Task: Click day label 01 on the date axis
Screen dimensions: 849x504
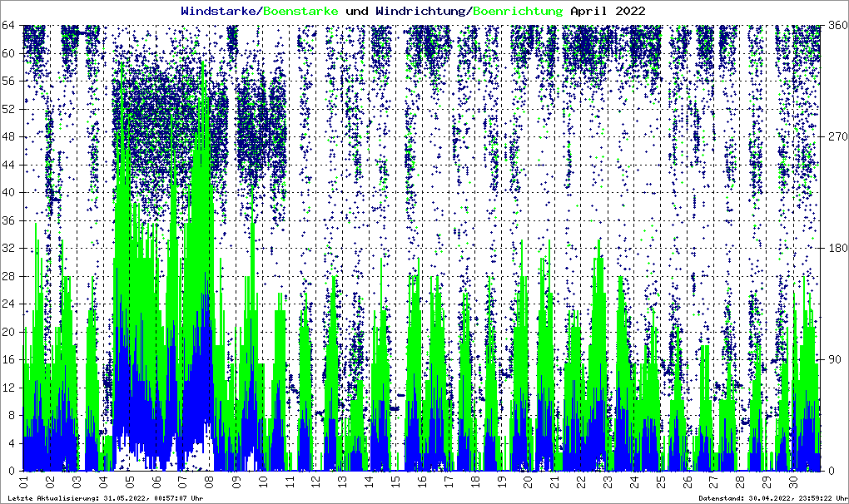Action: click(x=23, y=480)
